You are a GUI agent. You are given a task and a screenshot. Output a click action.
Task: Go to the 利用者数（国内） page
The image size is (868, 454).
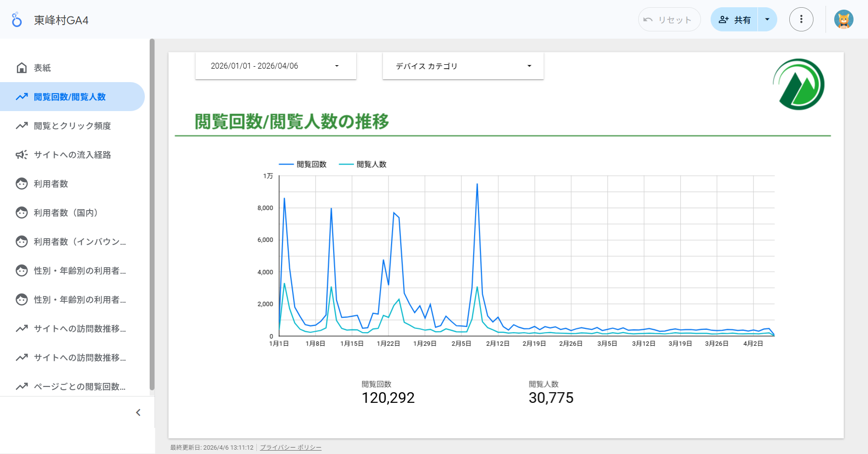[x=66, y=213]
